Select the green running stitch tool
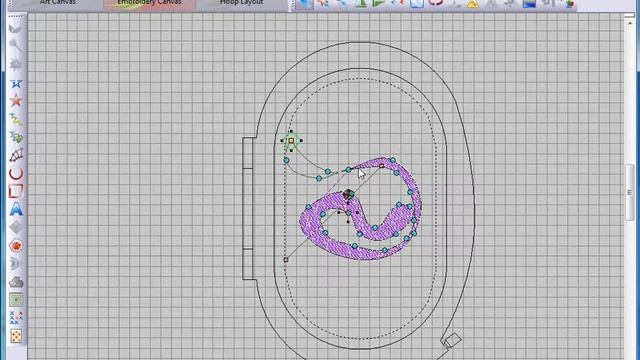640x360 pixels. tap(16, 119)
